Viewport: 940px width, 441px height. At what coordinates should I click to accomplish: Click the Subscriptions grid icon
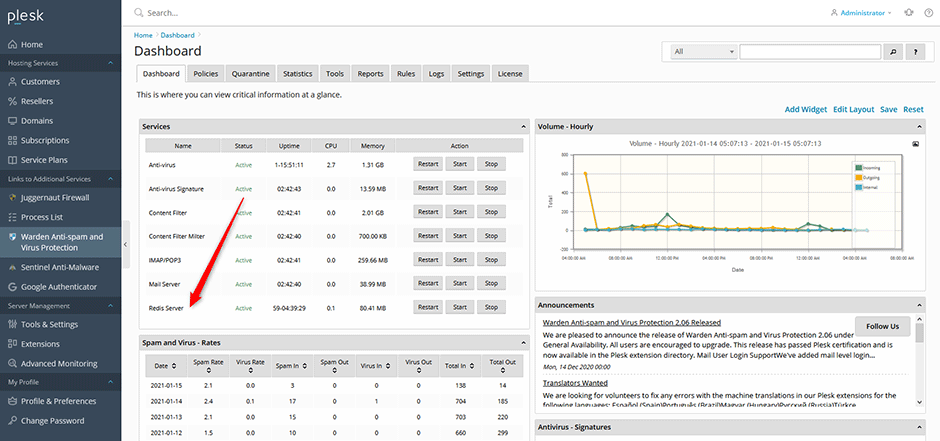coord(12,141)
